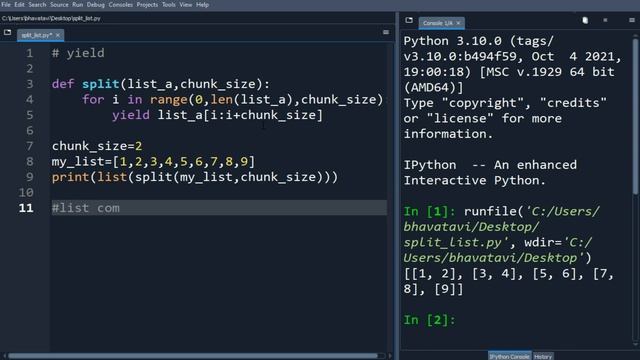Open the File menu
The width and height of the screenshot is (640, 360).
click(x=6, y=5)
